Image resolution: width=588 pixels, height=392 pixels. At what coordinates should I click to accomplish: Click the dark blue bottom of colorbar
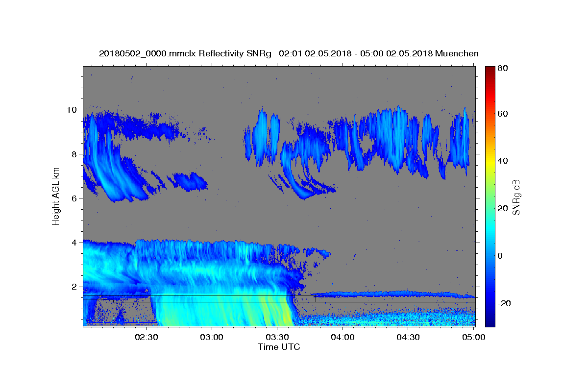coord(490,321)
